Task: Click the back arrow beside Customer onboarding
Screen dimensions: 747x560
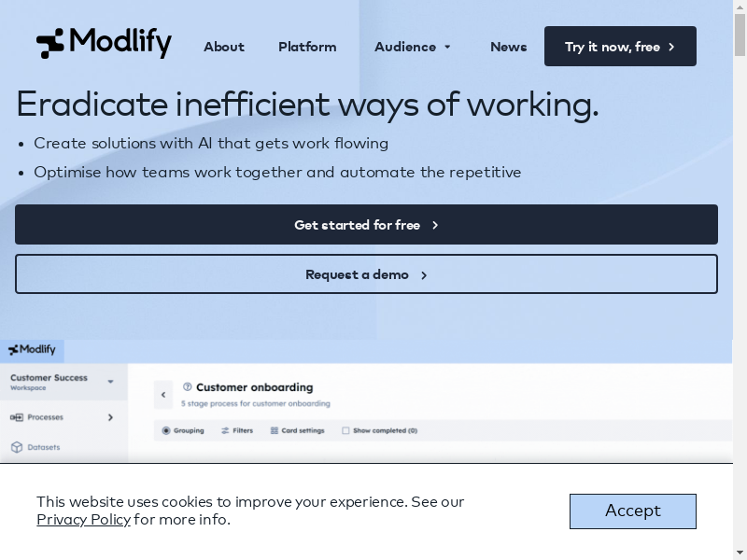Action: point(163,395)
